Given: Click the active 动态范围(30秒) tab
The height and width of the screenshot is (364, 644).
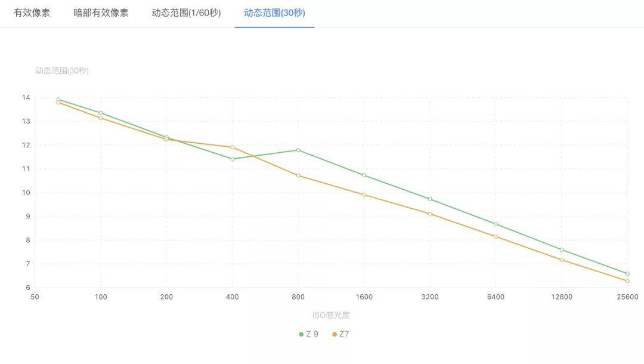Looking at the screenshot, I should [x=274, y=13].
